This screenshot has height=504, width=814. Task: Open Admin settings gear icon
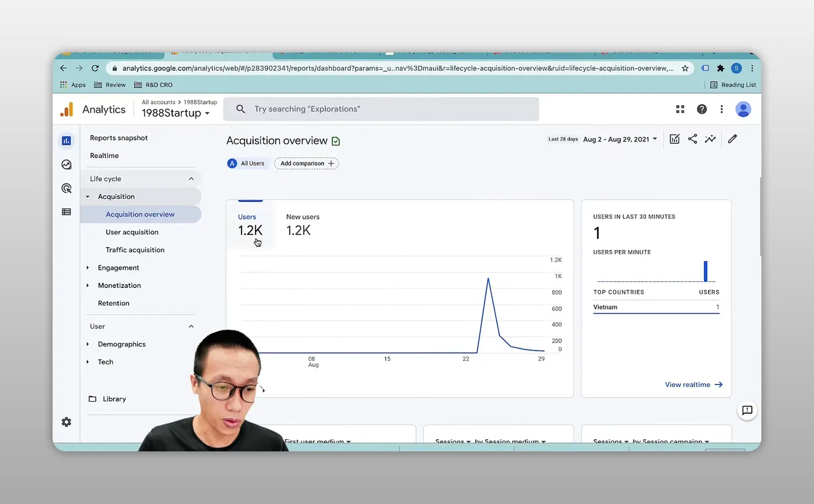click(66, 422)
